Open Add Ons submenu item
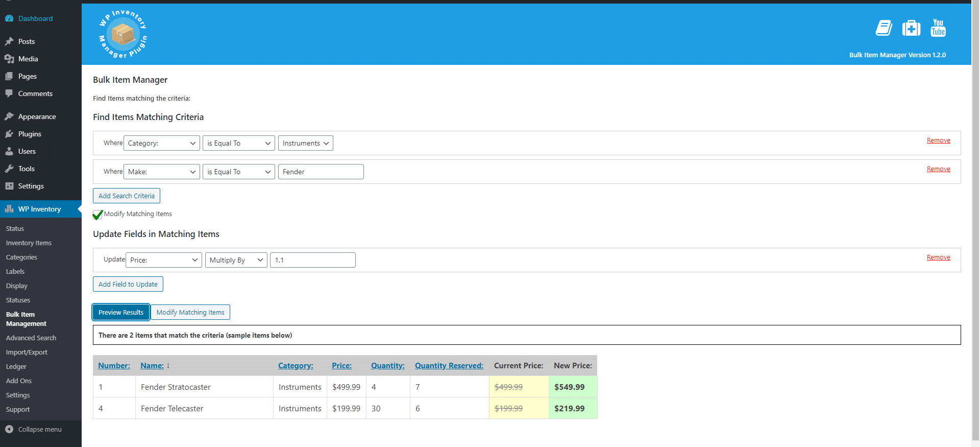 pyautogui.click(x=19, y=381)
